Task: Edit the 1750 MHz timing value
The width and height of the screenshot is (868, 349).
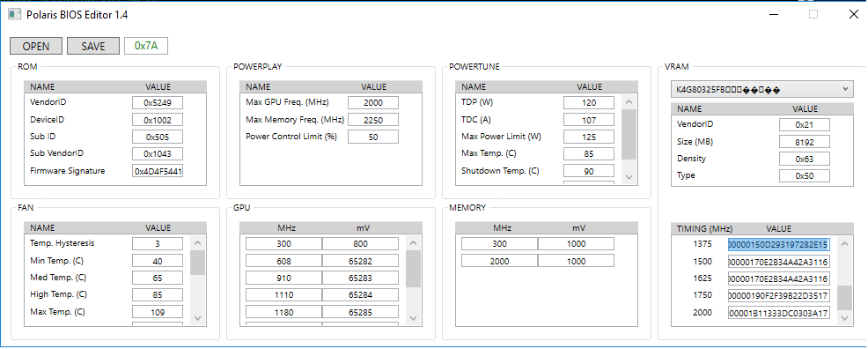Action: (x=778, y=295)
